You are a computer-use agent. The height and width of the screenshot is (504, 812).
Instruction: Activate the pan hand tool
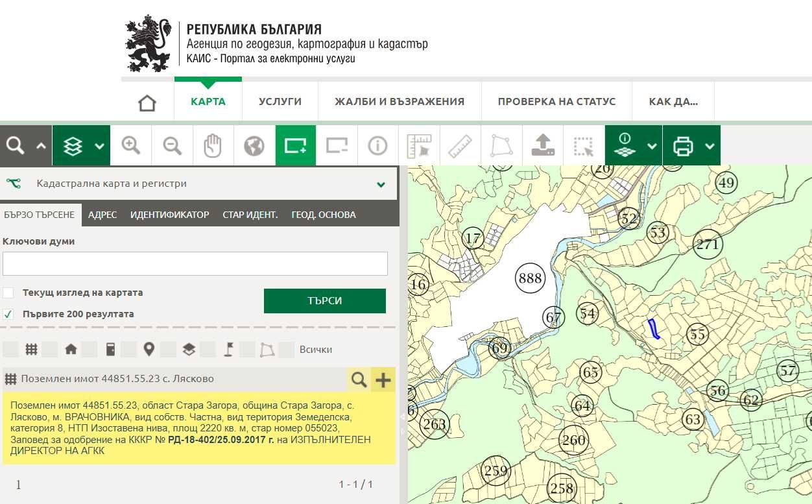213,145
